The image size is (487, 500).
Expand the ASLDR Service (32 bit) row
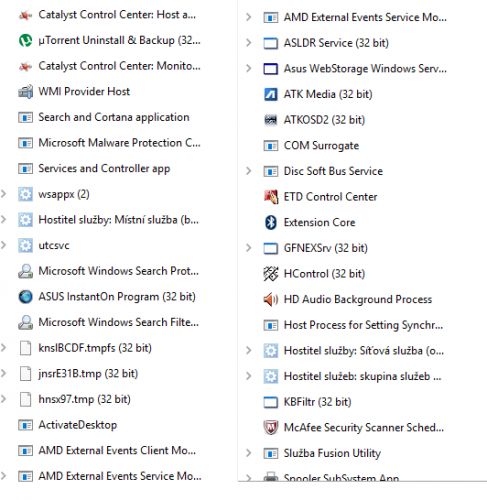pos(249,43)
